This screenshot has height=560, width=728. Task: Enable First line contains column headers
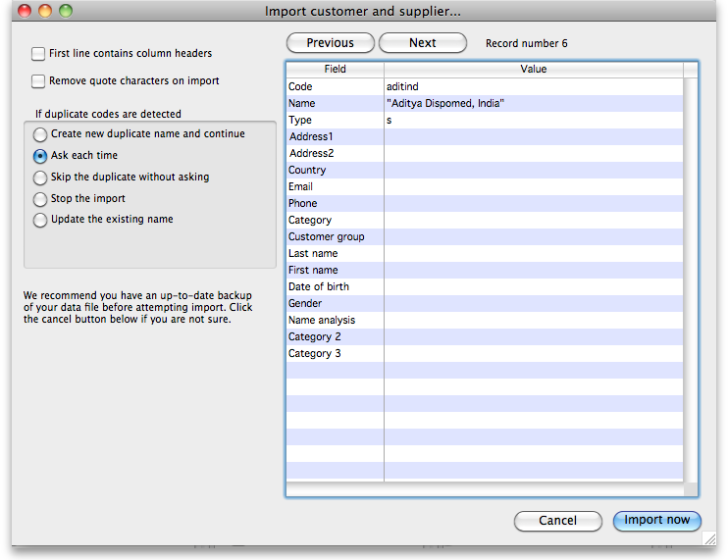[38, 54]
